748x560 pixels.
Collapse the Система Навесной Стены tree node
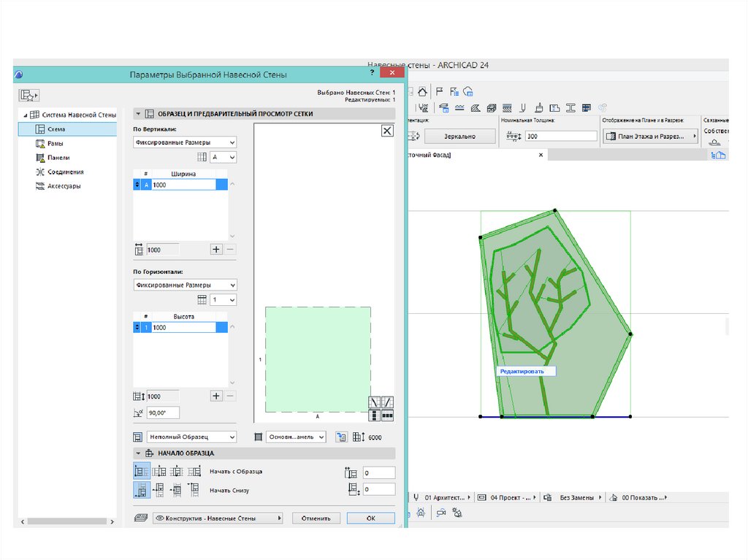point(26,115)
